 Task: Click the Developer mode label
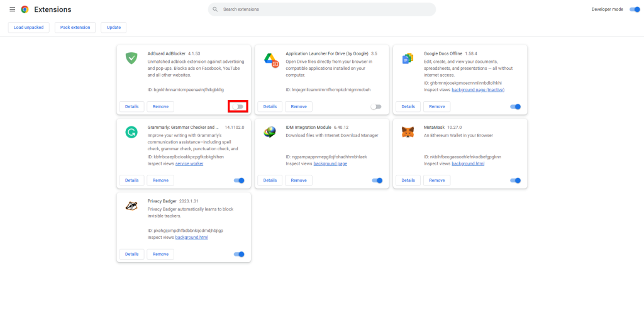(x=608, y=9)
